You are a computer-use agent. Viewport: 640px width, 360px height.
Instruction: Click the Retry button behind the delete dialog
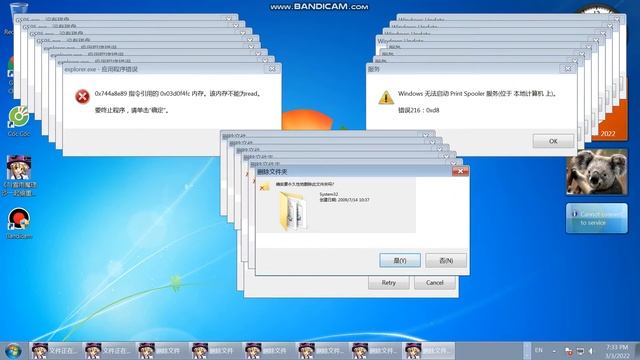[x=389, y=282]
